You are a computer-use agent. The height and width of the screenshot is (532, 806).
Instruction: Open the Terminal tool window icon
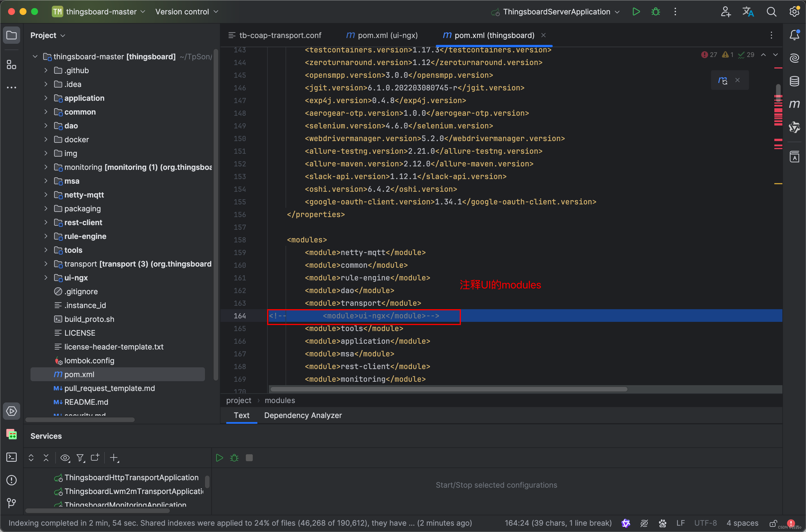(12, 457)
